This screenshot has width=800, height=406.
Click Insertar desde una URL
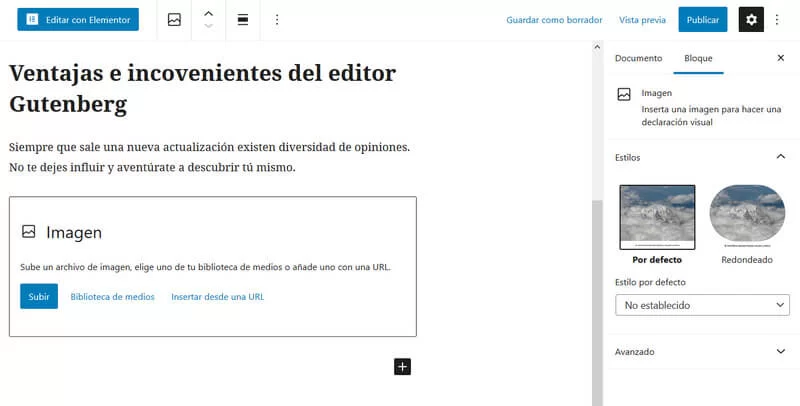[217, 296]
